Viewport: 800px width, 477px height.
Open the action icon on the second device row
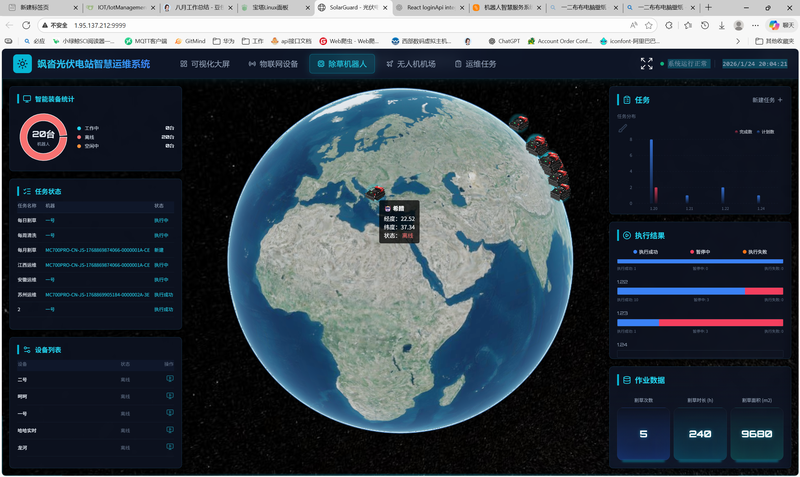point(170,396)
